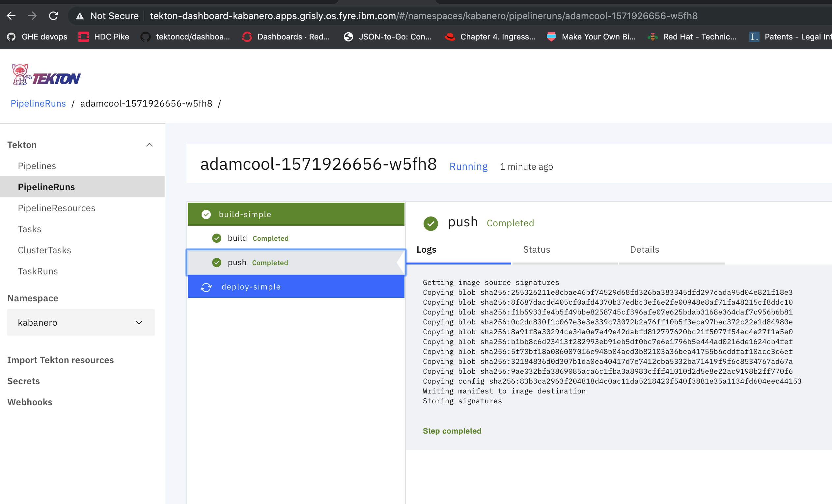Image resolution: width=832 pixels, height=504 pixels.
Task: Click the browser address bar URL
Action: pos(424,16)
